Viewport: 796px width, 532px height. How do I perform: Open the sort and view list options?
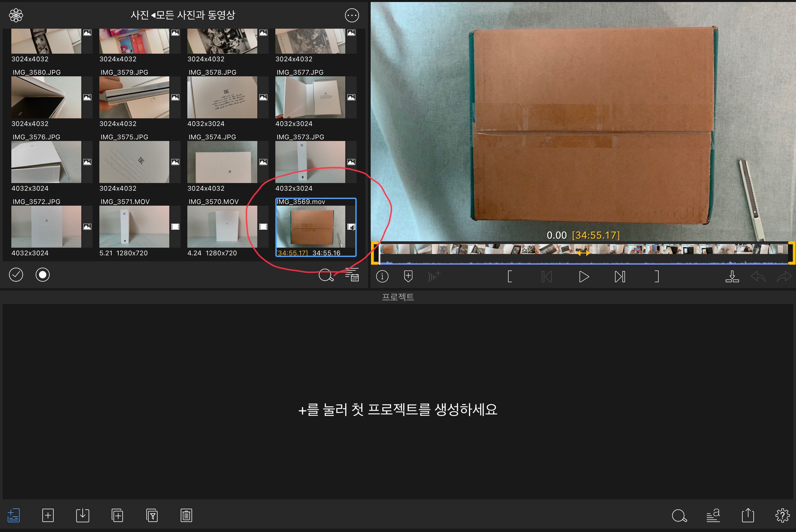point(352,275)
